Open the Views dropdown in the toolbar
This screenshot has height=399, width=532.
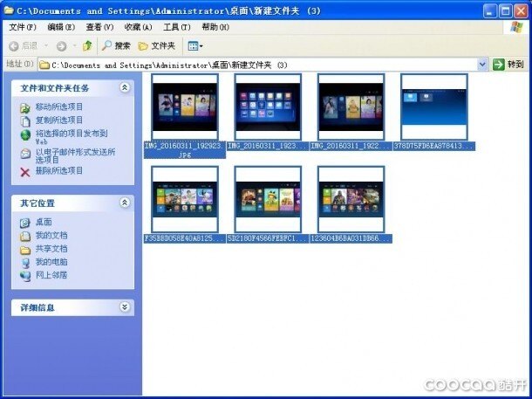(x=195, y=45)
